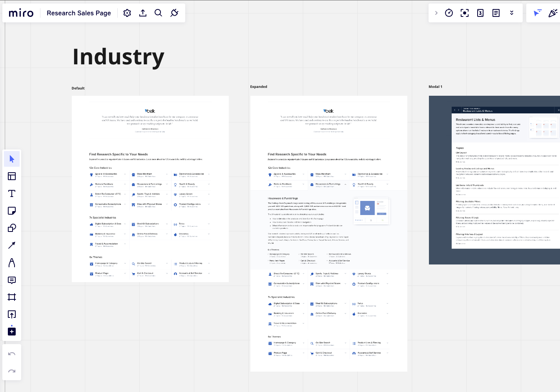Click 'Find Research Specific to Your Needs' in Default frame
Viewport: 560px width, 392px height.
pyautogui.click(x=119, y=154)
